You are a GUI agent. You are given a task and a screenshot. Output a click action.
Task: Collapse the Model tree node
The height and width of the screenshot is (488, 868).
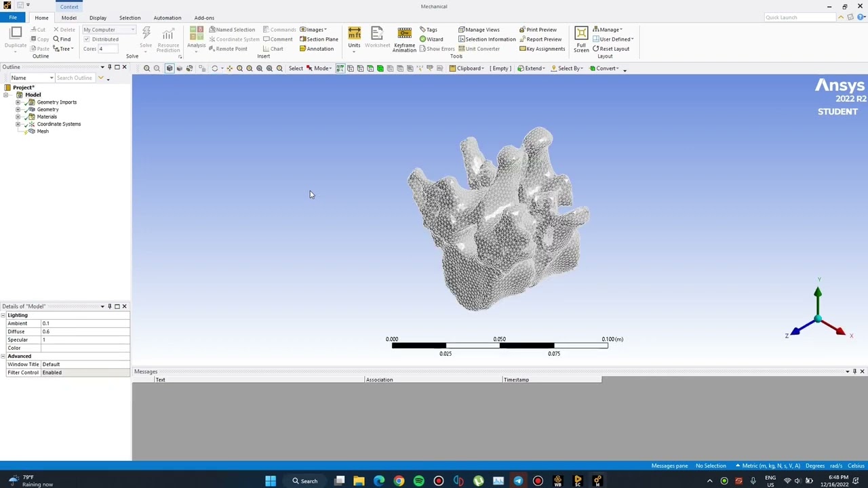click(6, 95)
